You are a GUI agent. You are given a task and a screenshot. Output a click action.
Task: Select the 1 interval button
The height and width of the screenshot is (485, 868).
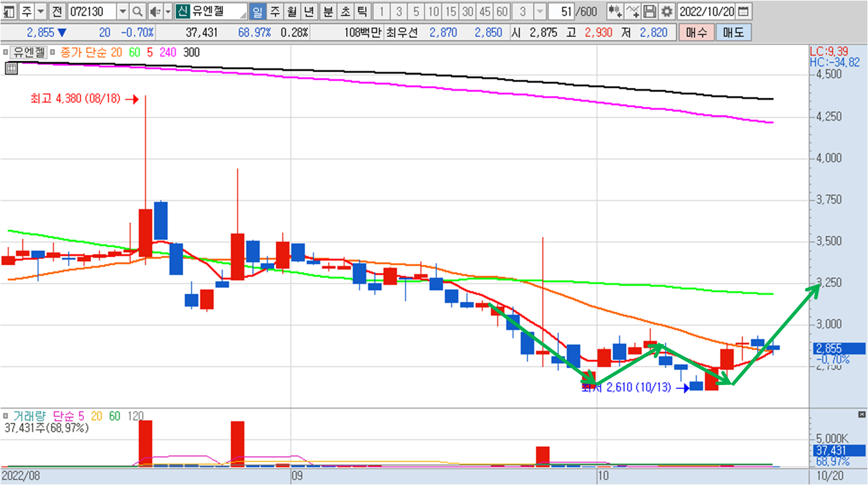(381, 11)
